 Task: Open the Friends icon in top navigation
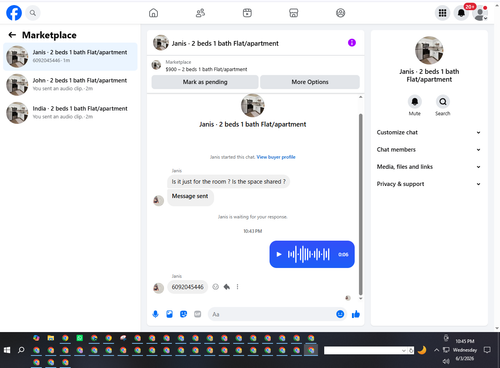pyautogui.click(x=200, y=13)
